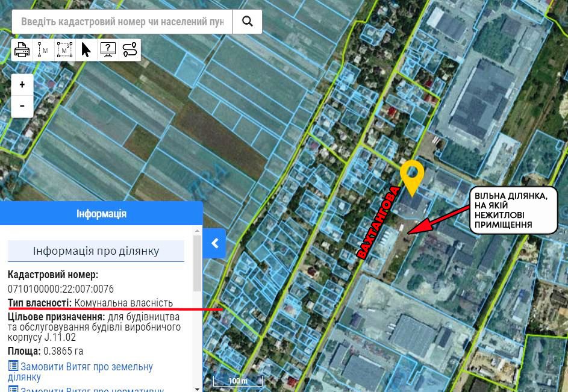
Task: Activate the pointer selection tool
Action: pyautogui.click(x=86, y=50)
